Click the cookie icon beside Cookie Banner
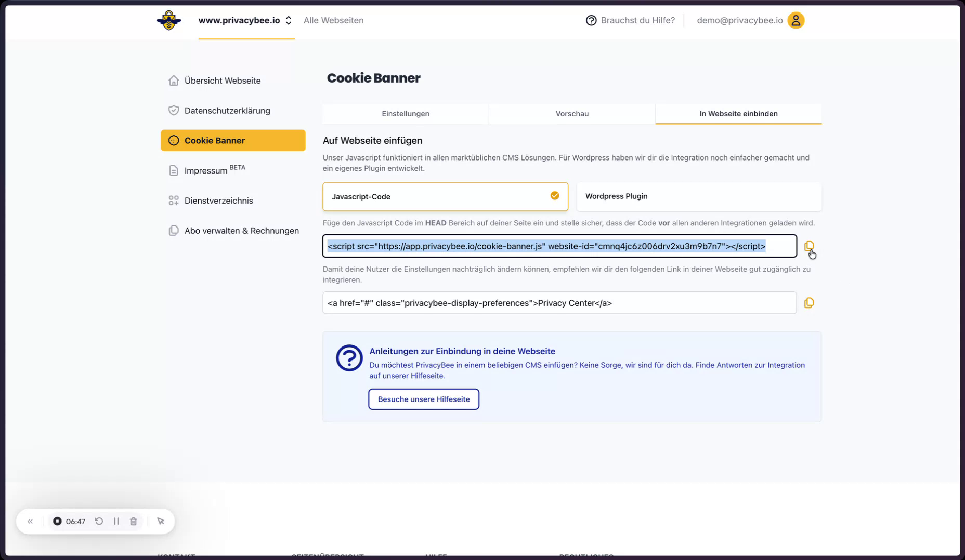 point(174,140)
